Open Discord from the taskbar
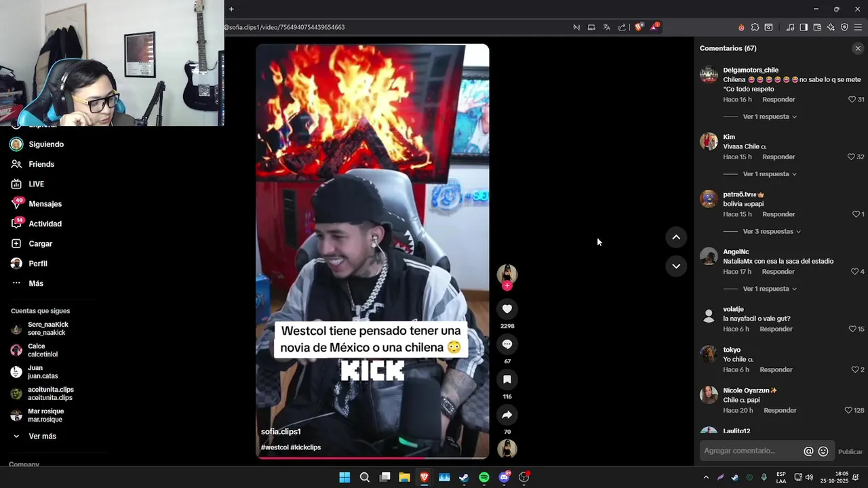 (x=504, y=477)
